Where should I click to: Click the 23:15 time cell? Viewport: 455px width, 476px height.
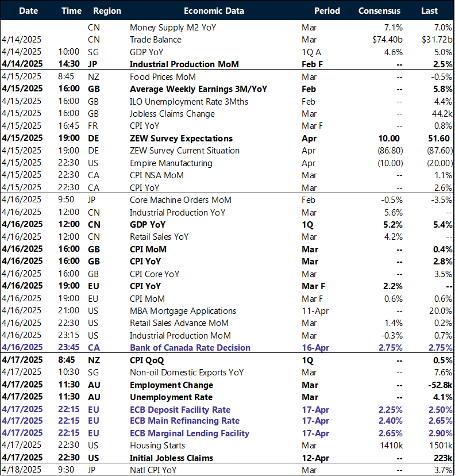(68, 335)
